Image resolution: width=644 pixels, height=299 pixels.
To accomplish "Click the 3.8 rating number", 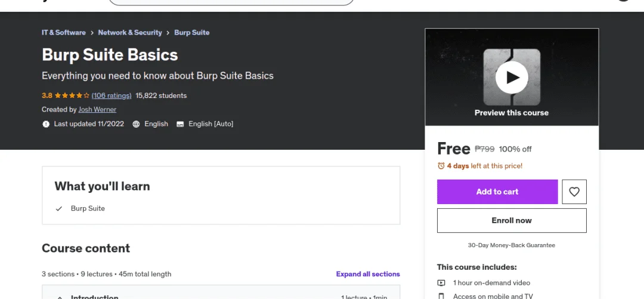I will pos(47,95).
